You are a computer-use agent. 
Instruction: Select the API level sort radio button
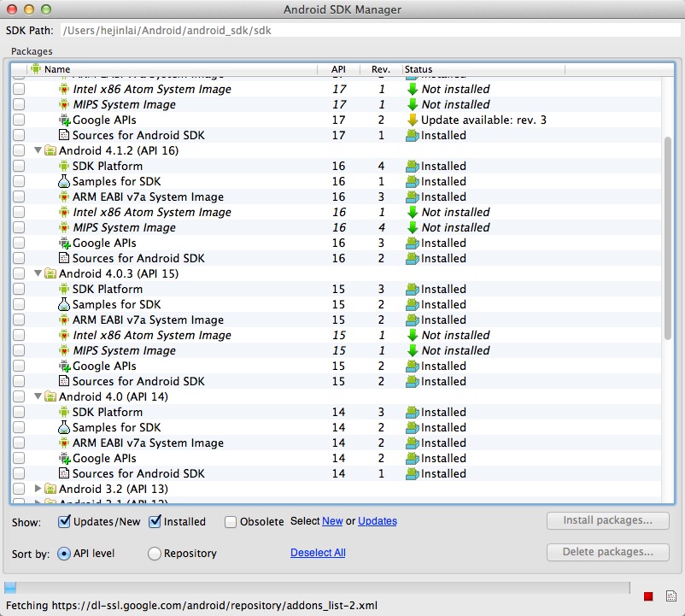(x=64, y=554)
